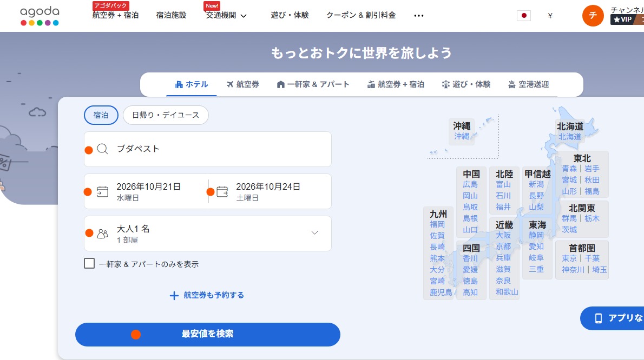
Task: Choose the 宿泊 stay option
Action: point(101,115)
